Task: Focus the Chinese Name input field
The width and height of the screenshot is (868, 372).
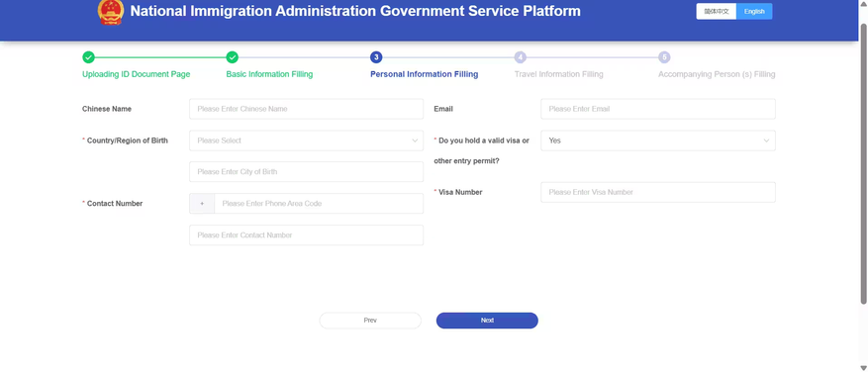Action: tap(306, 109)
